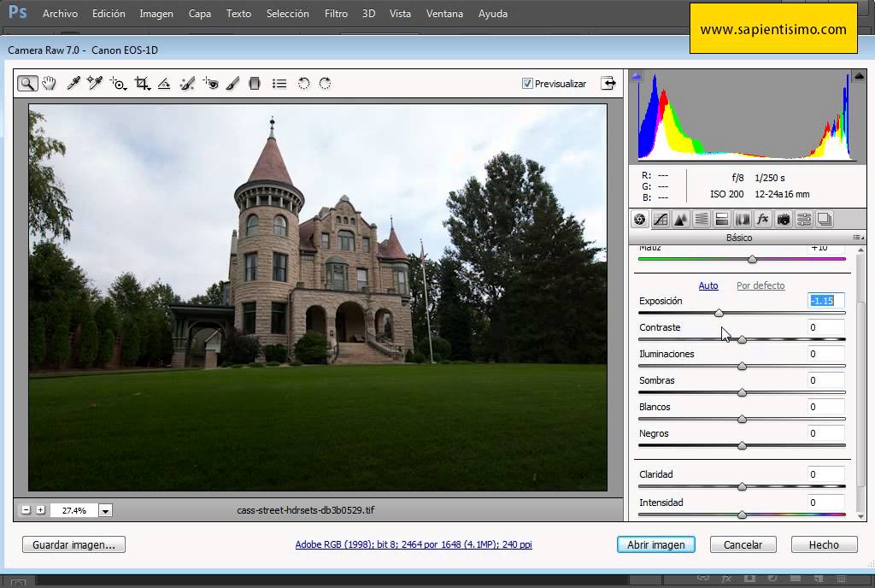Open the Lens Corrections panel
Viewport: 875px width, 588px height.
743,220
